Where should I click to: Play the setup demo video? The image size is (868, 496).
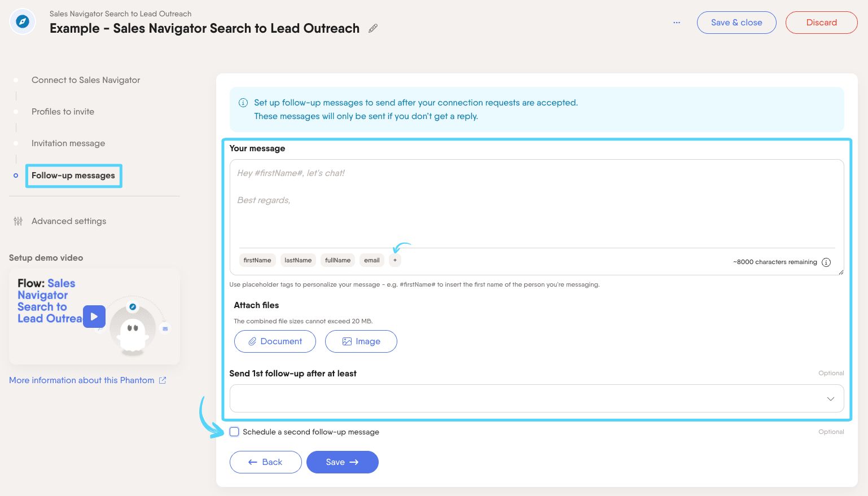pos(94,317)
